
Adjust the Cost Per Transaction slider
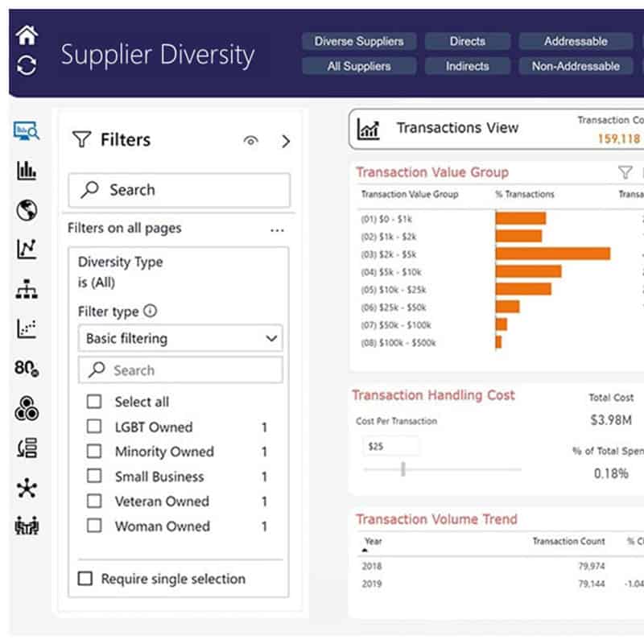point(402,469)
